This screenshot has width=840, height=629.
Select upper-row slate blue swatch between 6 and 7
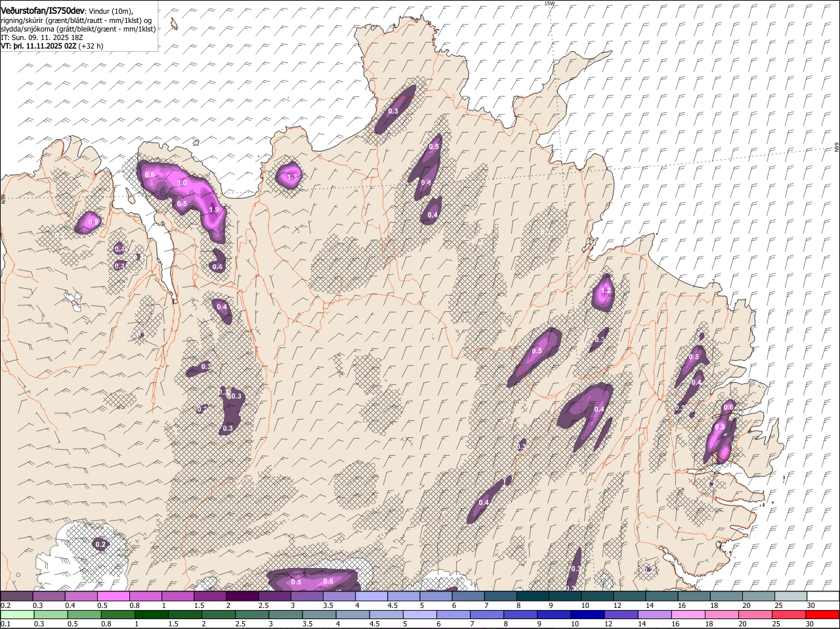tap(469, 596)
